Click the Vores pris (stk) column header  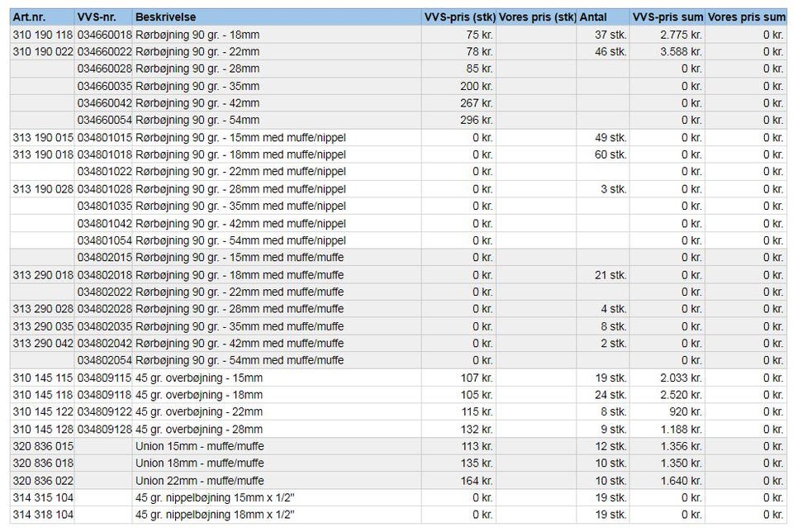pos(536,17)
